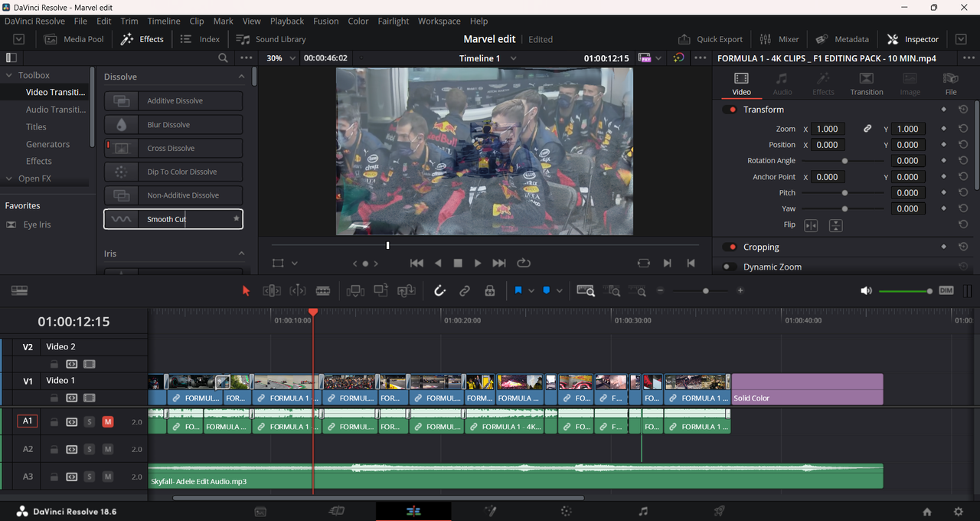Open the Timeline 1 name dropdown
The image size is (980, 521).
pos(513,58)
